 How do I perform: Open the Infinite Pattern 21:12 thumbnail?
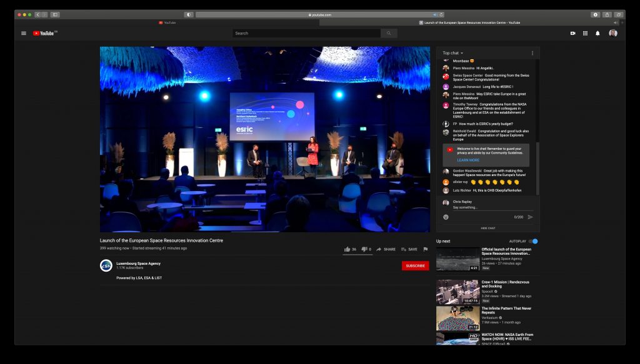[x=457, y=318]
